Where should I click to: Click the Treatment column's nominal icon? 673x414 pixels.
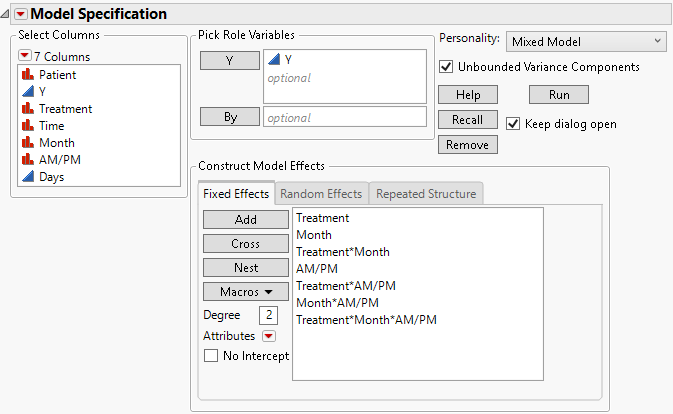coord(27,109)
